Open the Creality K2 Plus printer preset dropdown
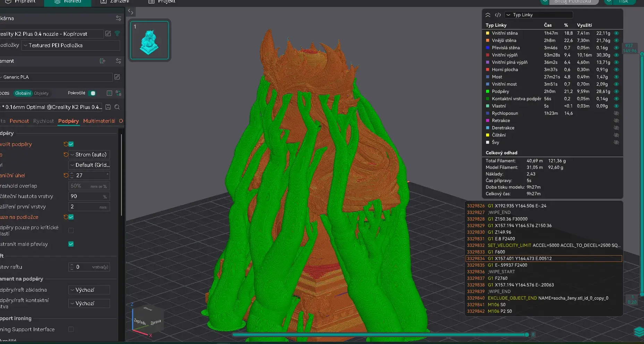The height and width of the screenshot is (344, 644). pyautogui.click(x=52, y=34)
